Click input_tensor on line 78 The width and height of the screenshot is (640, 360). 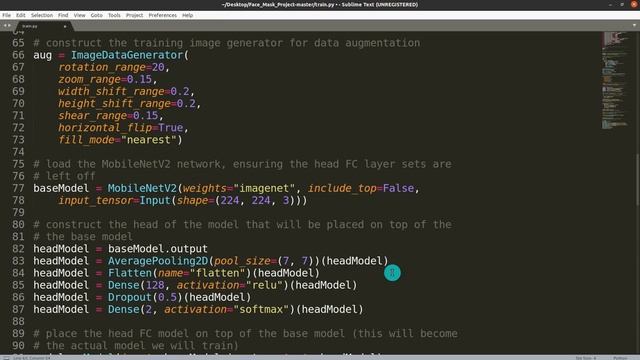click(x=96, y=200)
